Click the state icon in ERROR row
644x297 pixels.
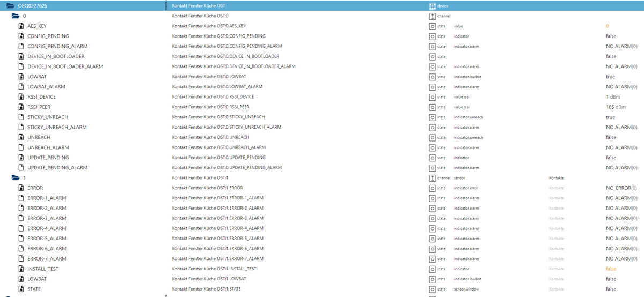(x=433, y=188)
